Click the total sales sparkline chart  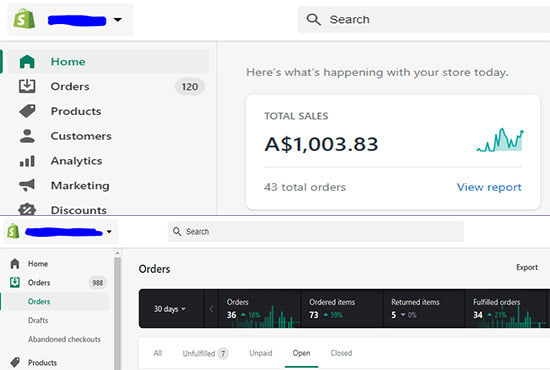coord(499,140)
